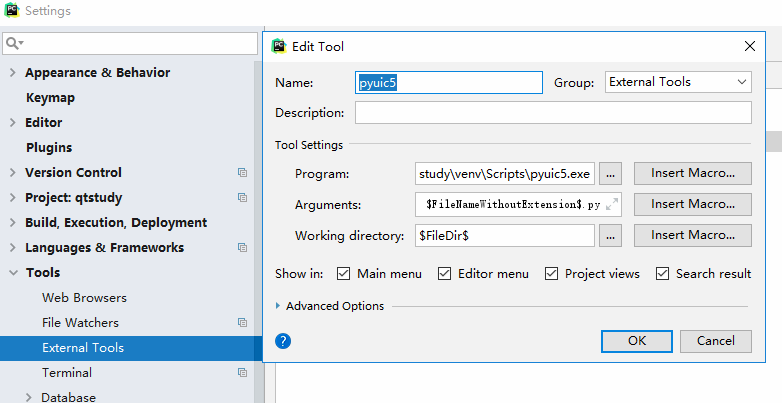Click the project-level icon beside Terminal
The width and height of the screenshot is (782, 403).
click(242, 373)
